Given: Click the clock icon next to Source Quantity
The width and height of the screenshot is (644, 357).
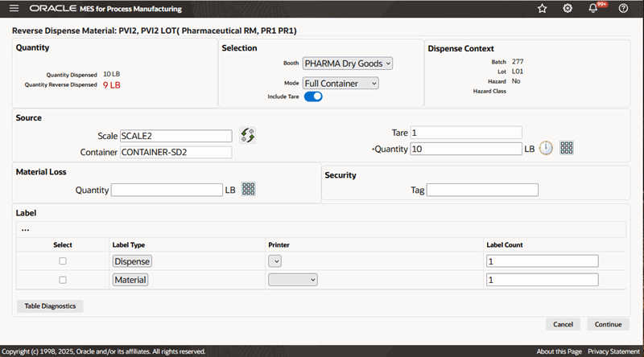Looking at the screenshot, I should [x=546, y=148].
